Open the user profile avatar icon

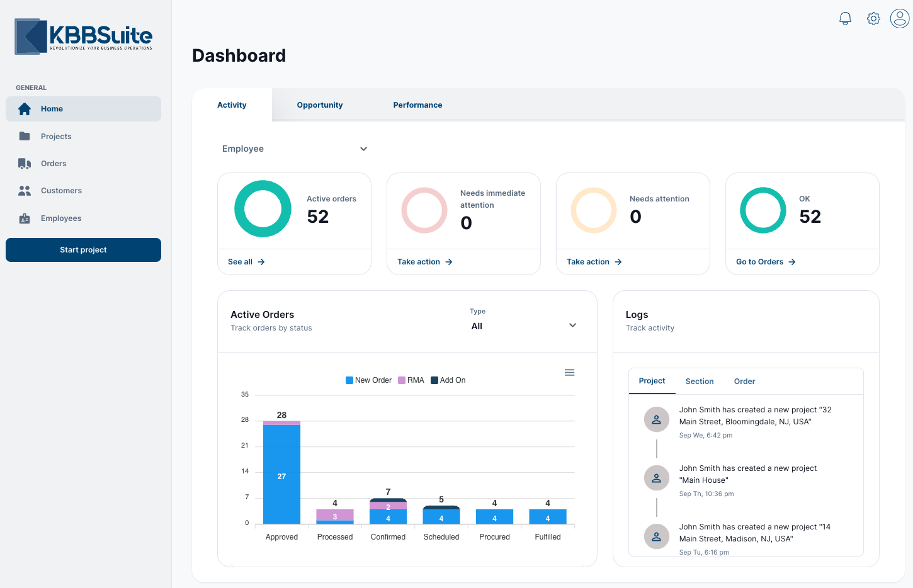tap(900, 19)
